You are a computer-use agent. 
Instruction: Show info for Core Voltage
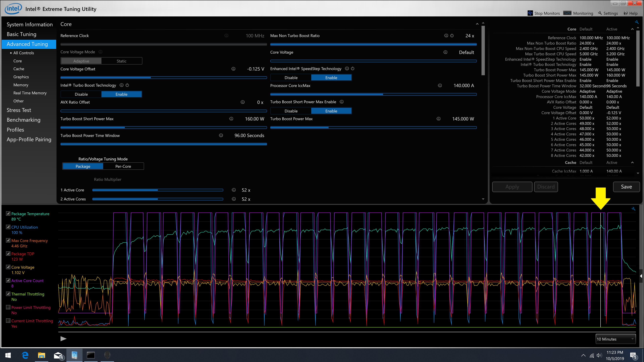pos(445,52)
